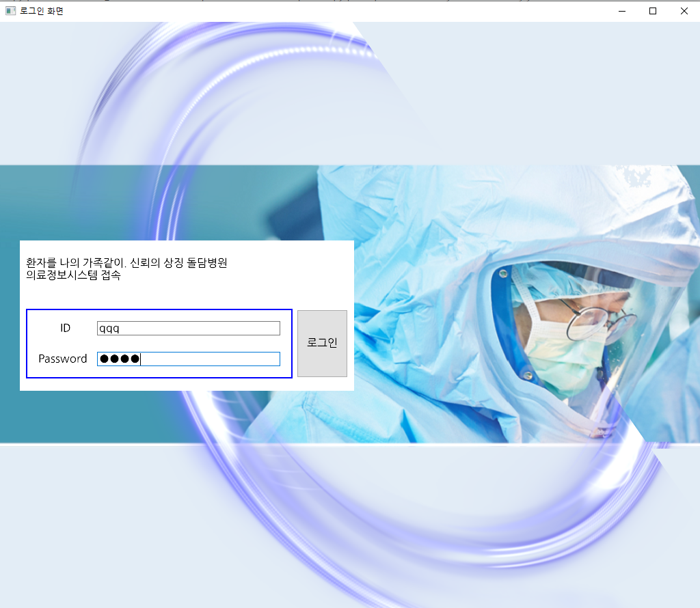Screen dimensions: 700x608
Task: Minimize the 로그인 화면 window
Action: click(622, 11)
